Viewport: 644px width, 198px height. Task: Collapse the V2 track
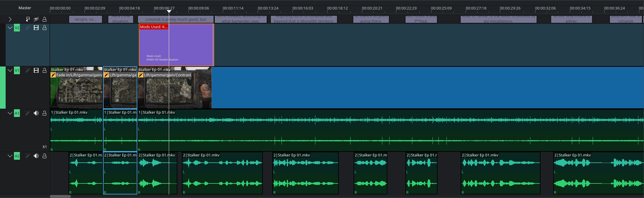pos(10,28)
